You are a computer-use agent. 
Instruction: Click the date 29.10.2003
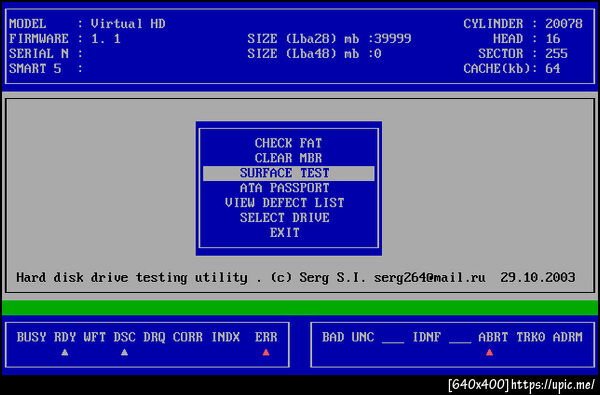tap(538, 277)
